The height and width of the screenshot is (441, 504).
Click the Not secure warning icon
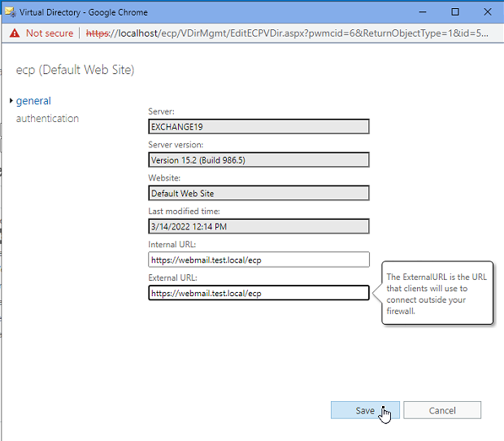[15, 33]
